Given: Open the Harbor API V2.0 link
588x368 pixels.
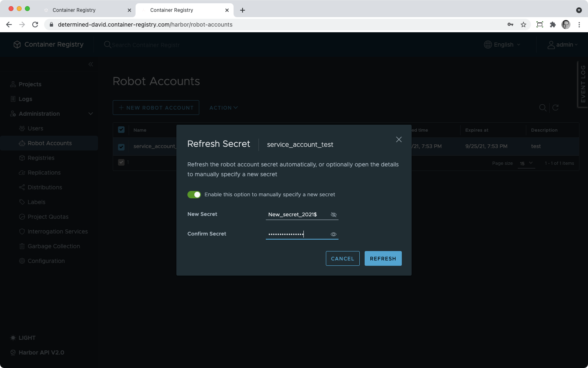Looking at the screenshot, I should coord(37,352).
